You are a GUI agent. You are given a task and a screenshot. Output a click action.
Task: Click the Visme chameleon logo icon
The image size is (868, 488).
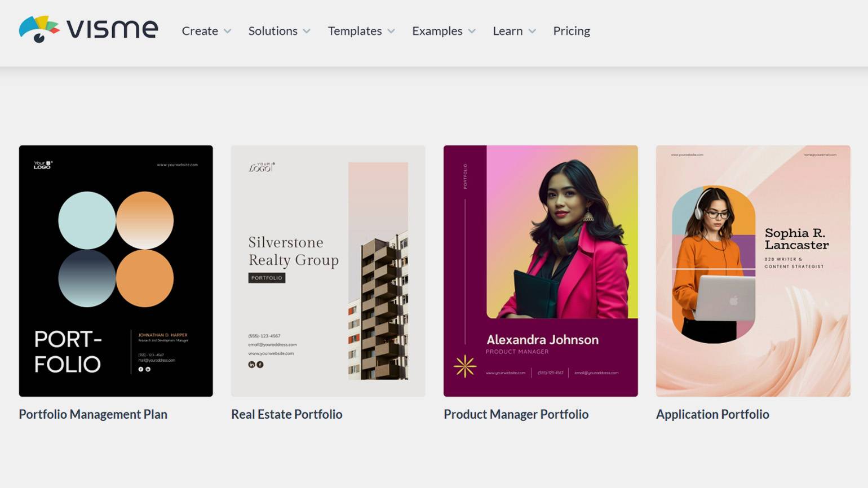pos(38,29)
